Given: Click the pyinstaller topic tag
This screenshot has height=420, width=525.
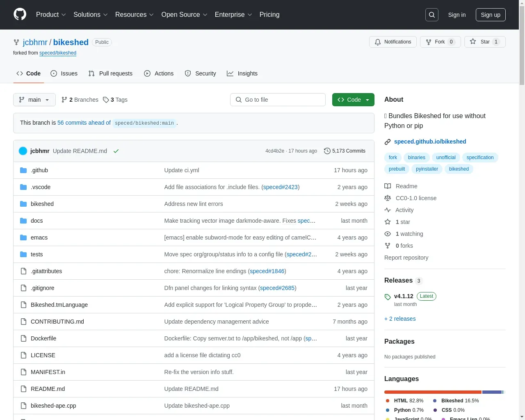Looking at the screenshot, I should click(x=427, y=169).
